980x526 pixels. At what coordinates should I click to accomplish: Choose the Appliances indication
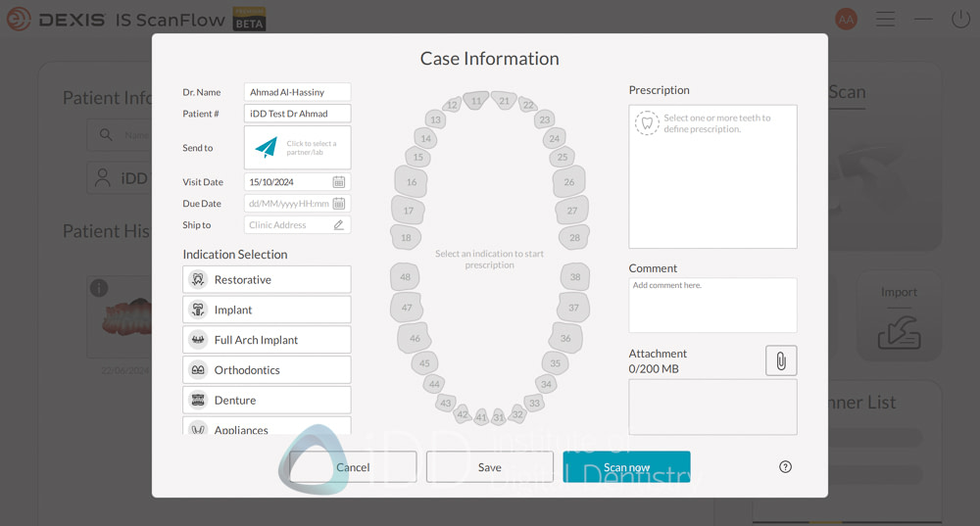coord(267,426)
